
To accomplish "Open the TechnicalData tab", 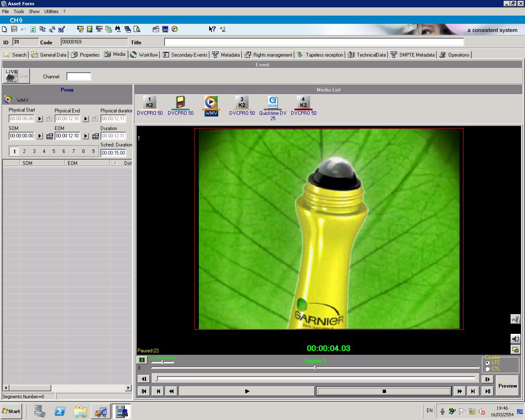I will pos(367,55).
